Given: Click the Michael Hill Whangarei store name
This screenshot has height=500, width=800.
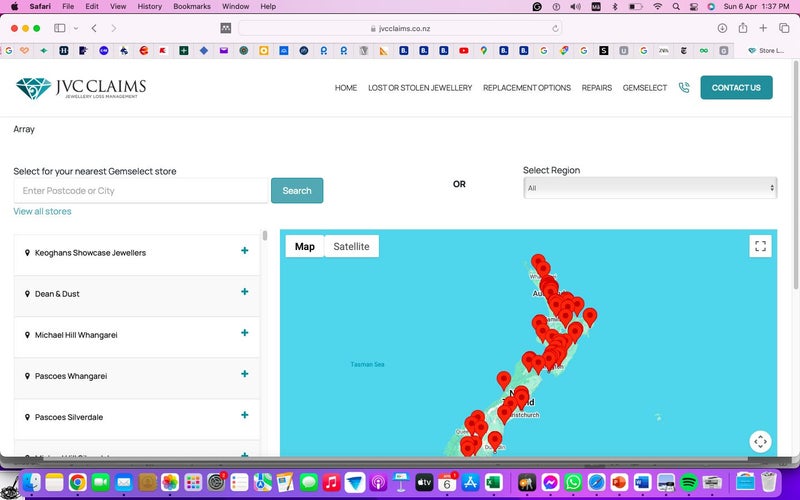Looking at the screenshot, I should (x=76, y=335).
